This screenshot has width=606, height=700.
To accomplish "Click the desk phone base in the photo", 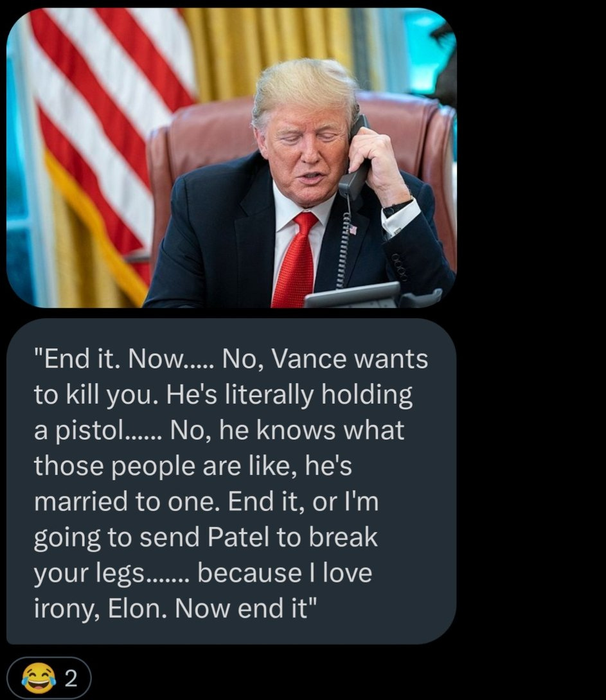I will [x=373, y=296].
